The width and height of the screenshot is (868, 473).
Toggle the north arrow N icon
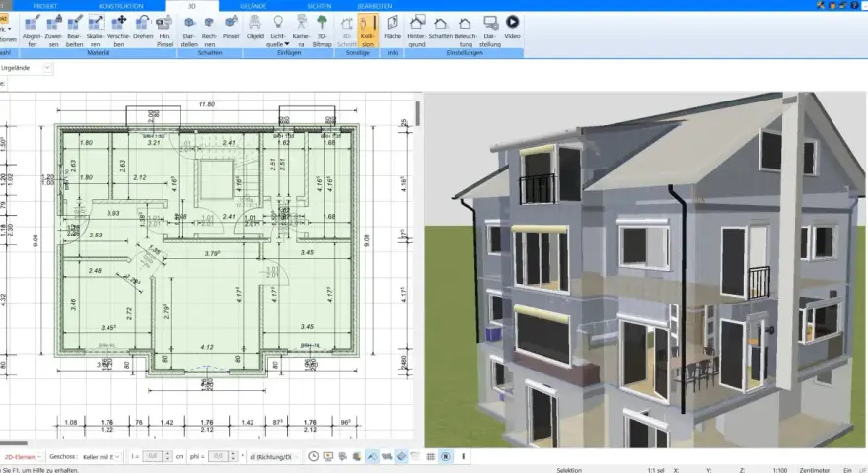(446, 457)
